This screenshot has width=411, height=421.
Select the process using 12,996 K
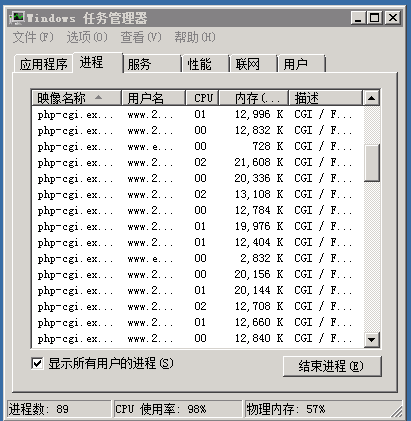(197, 114)
